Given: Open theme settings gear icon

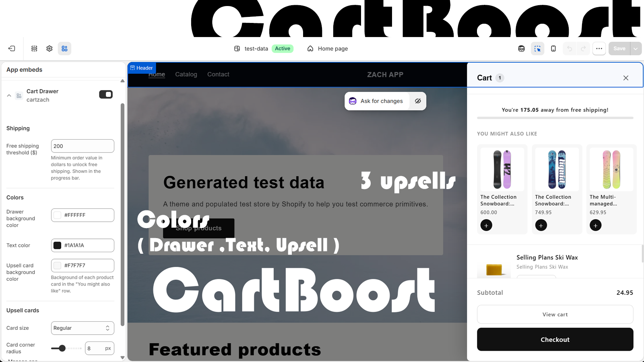Looking at the screenshot, I should tap(50, 49).
